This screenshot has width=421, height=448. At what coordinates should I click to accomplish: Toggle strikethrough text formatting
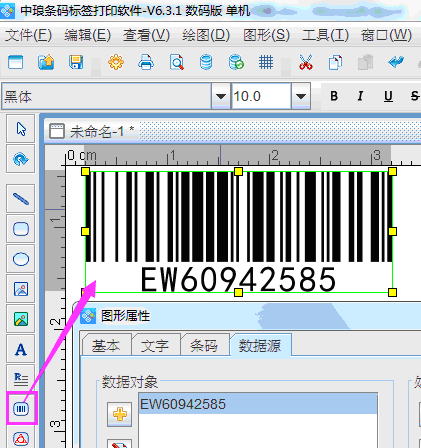414,96
